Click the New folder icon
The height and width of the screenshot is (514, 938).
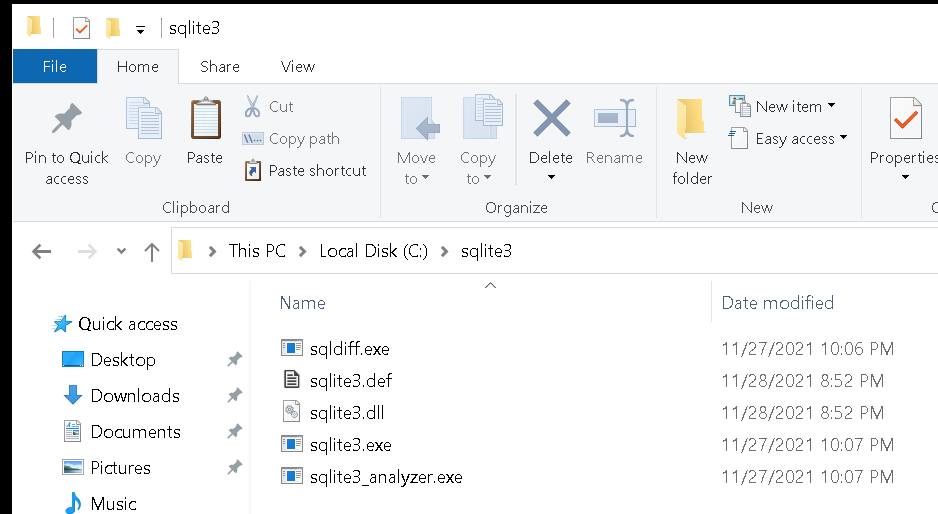pos(692,118)
